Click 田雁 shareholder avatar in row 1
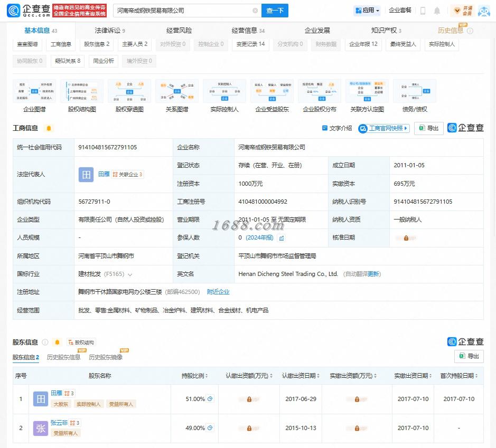Screen dimensions: 496x448 point(41,399)
